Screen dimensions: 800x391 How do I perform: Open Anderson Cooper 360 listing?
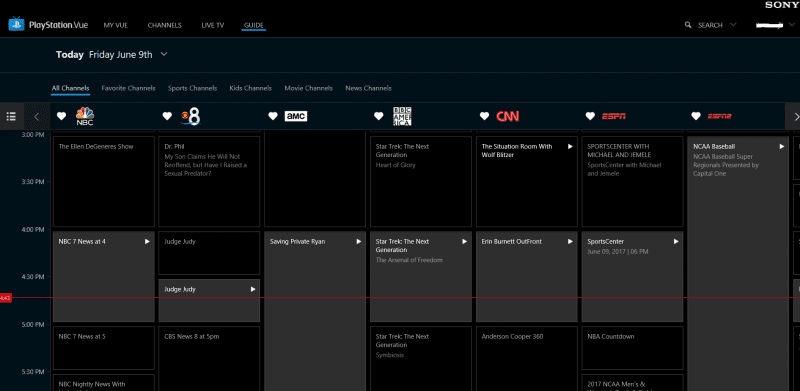click(x=527, y=359)
